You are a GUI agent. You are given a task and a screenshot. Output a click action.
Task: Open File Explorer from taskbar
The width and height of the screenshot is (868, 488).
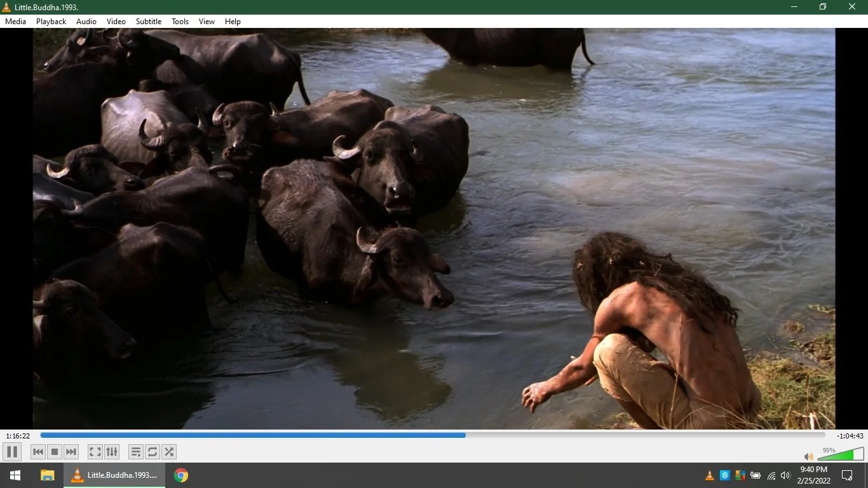[48, 475]
